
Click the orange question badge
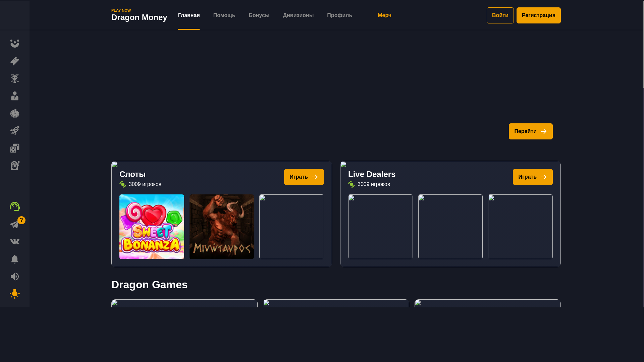[21, 220]
